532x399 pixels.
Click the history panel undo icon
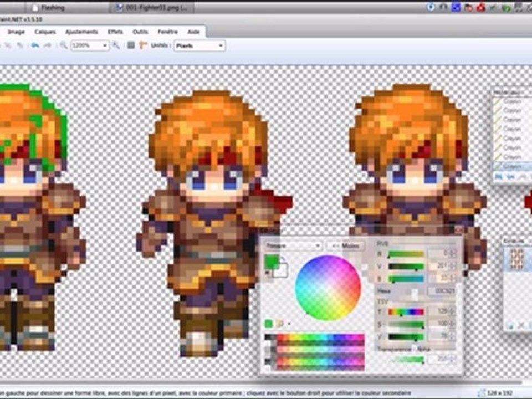(x=510, y=176)
